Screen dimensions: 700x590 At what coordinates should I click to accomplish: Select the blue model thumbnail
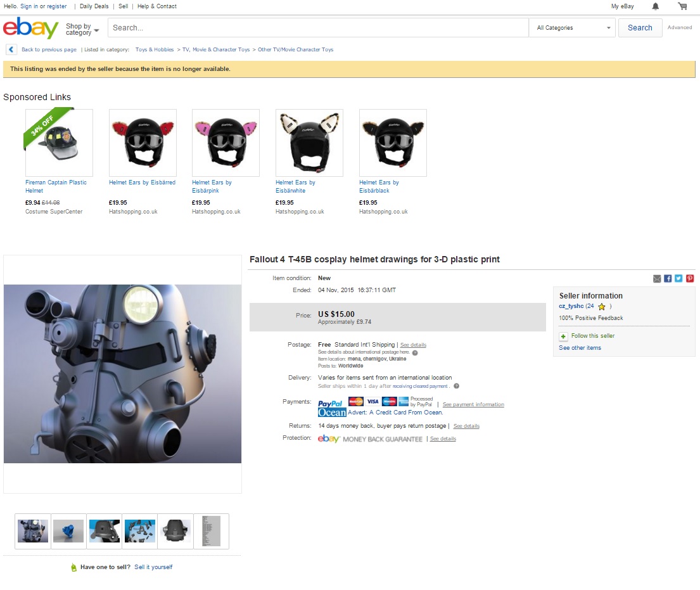(68, 531)
